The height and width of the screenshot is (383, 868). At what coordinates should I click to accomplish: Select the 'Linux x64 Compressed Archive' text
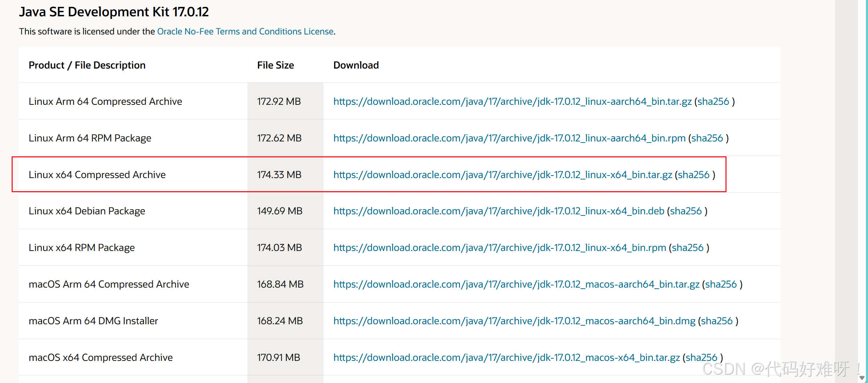[x=97, y=175]
